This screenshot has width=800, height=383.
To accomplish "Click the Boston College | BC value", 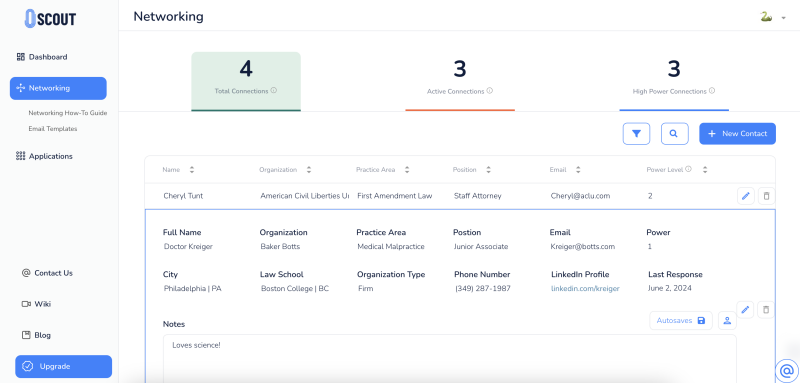I will (x=295, y=289).
